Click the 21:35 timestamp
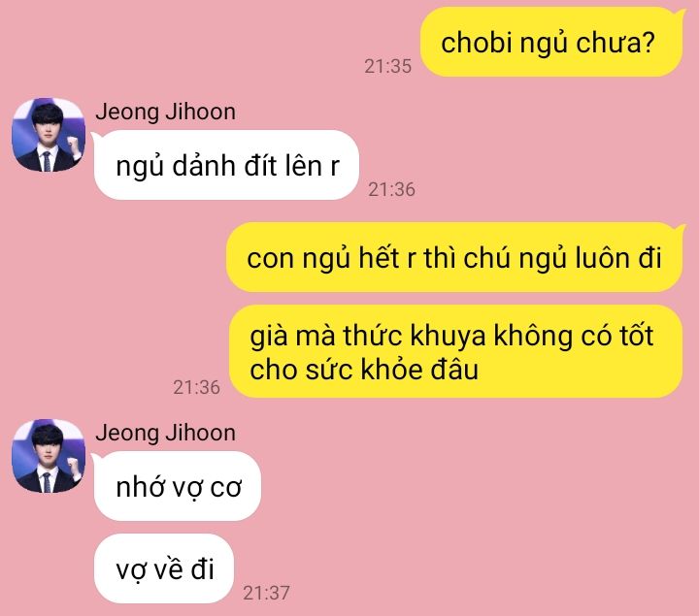 tap(387, 66)
